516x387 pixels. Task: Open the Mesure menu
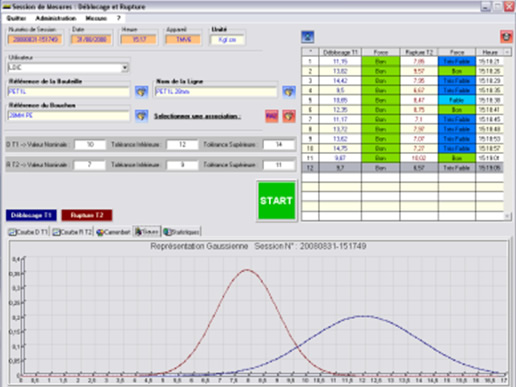[x=96, y=18]
